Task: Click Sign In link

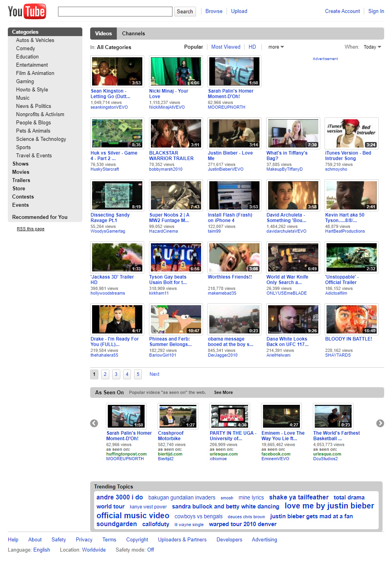Action: pyautogui.click(x=376, y=11)
